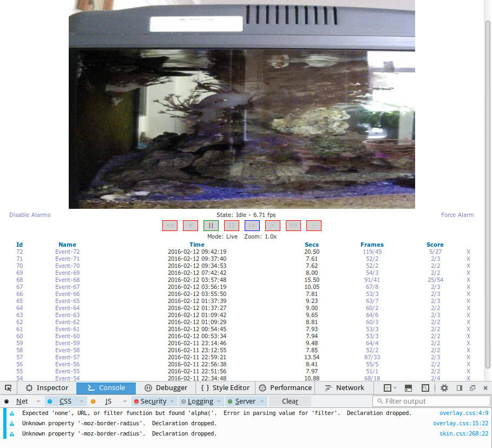492x448 pixels.
Task: Sort events by Name column header
Action: pos(67,245)
